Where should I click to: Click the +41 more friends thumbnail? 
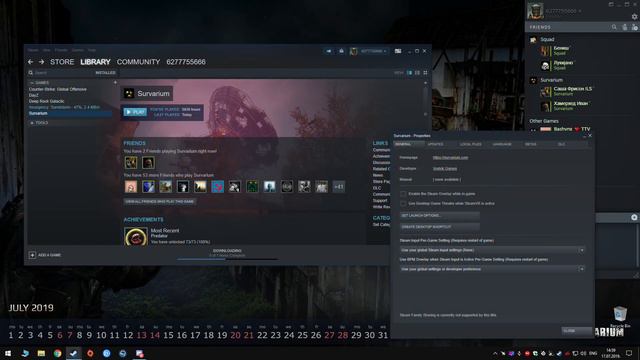point(339,187)
